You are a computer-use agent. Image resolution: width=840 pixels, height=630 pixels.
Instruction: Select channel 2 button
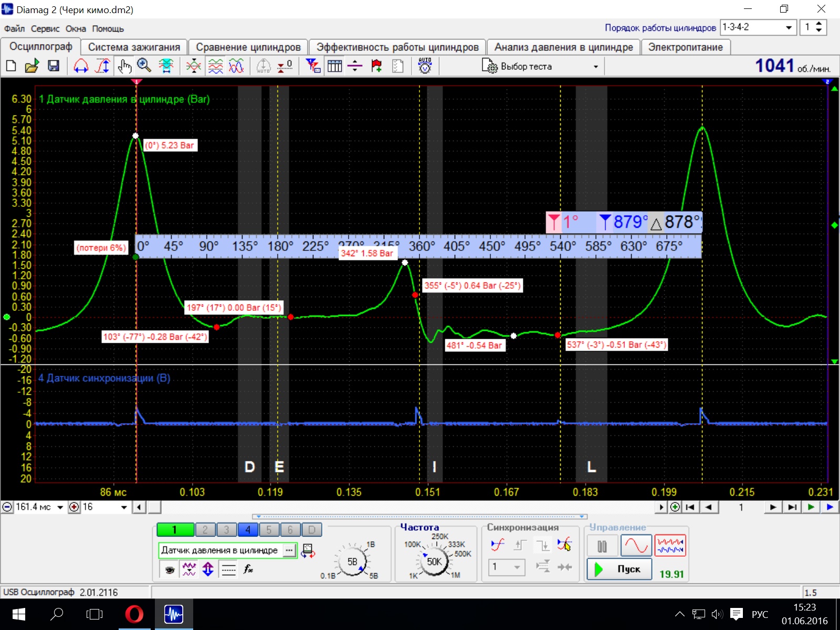point(205,530)
